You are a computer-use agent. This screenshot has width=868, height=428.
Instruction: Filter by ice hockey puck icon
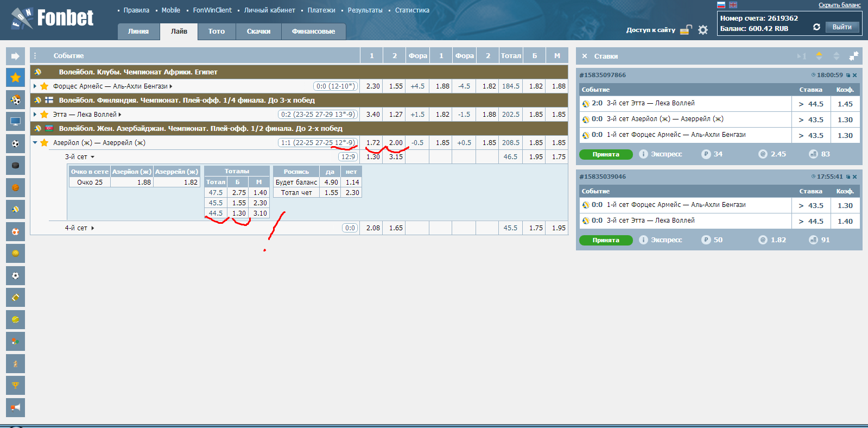[15, 166]
